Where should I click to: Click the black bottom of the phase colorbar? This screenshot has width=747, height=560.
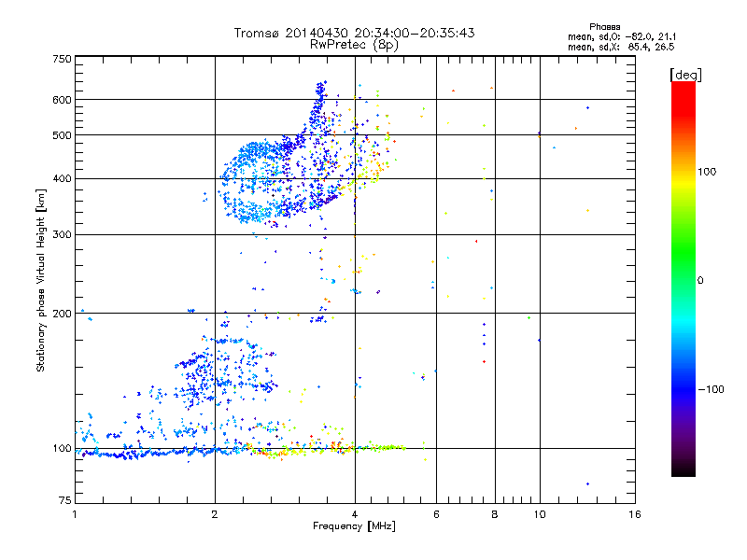684,469
